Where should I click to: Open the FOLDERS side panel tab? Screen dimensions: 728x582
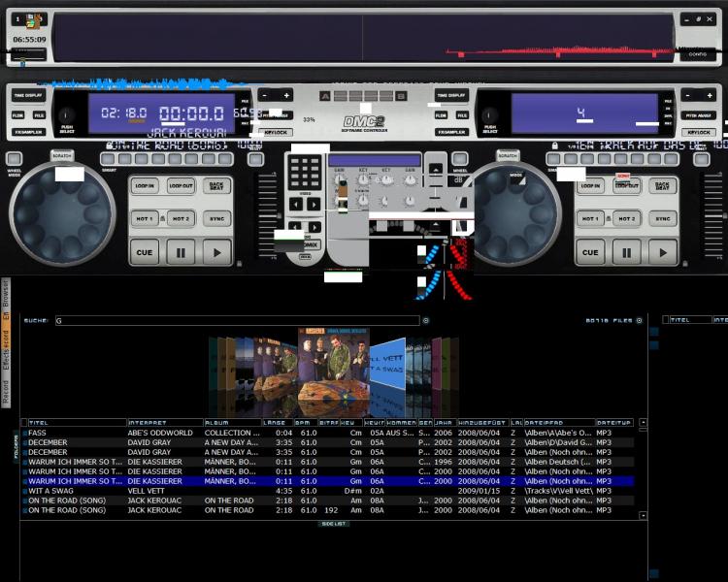pos(16,446)
